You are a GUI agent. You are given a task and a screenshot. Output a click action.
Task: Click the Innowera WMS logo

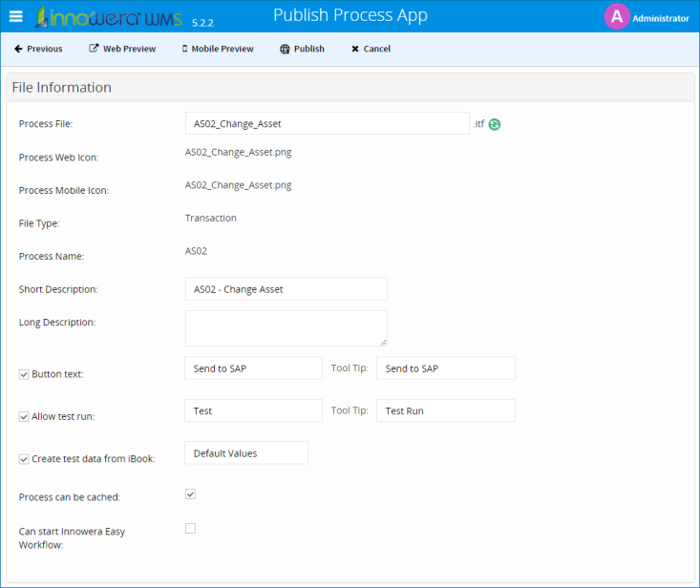click(x=109, y=17)
